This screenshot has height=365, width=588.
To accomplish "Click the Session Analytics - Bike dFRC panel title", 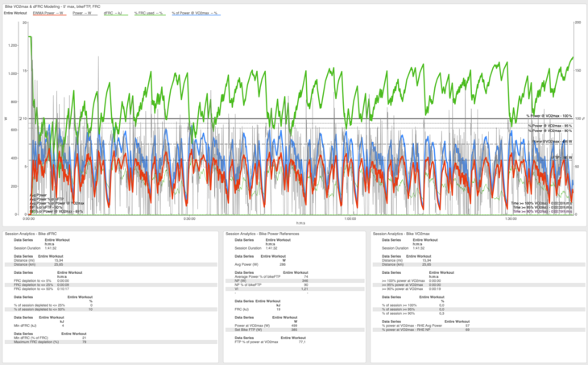I will tap(31, 234).
